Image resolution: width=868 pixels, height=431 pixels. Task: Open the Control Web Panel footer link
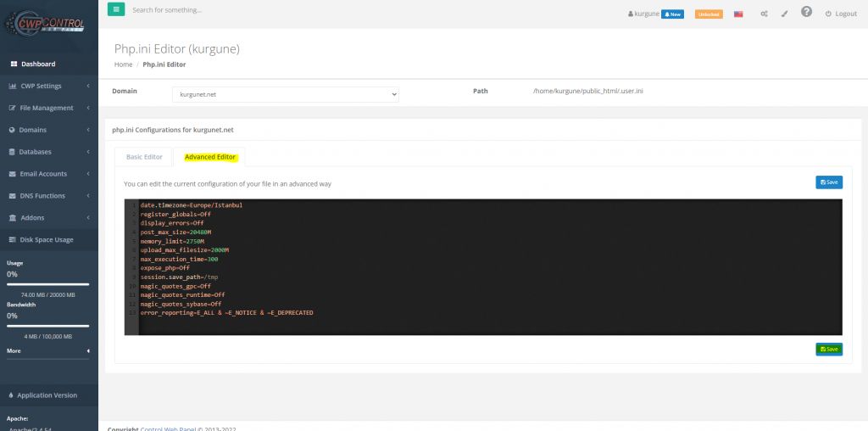(169, 428)
